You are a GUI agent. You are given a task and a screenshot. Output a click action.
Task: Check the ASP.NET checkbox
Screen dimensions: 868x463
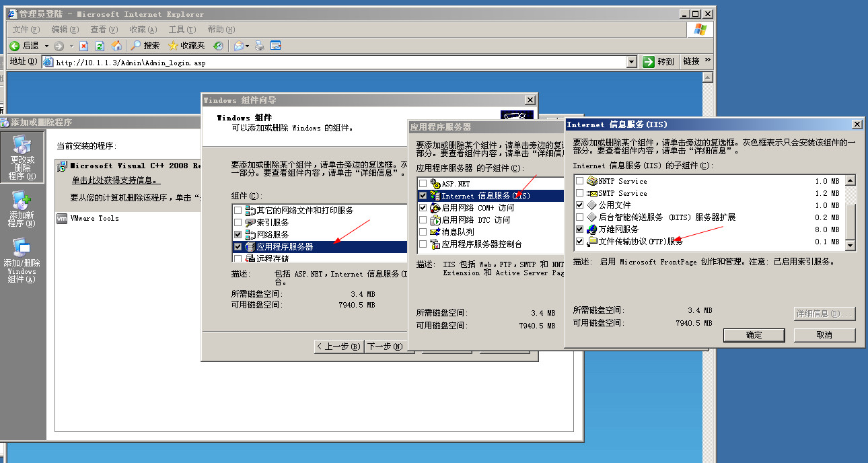[x=423, y=183]
